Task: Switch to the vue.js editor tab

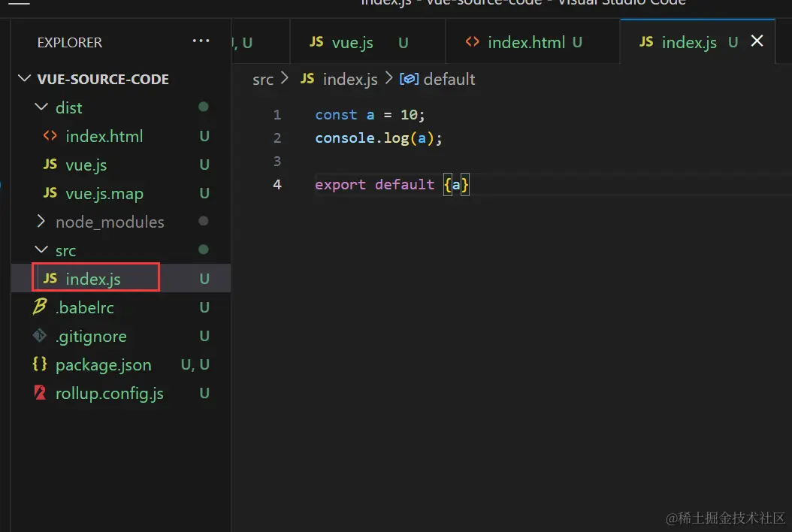Action: click(367, 42)
